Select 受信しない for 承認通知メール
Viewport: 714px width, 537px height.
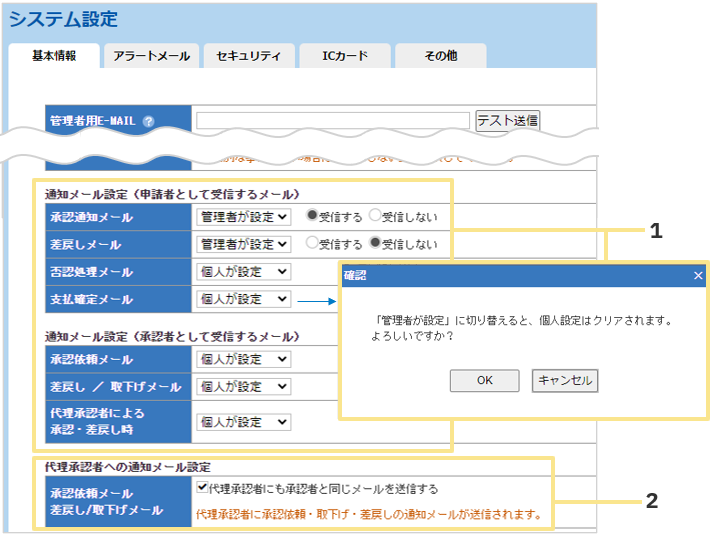tap(375, 215)
